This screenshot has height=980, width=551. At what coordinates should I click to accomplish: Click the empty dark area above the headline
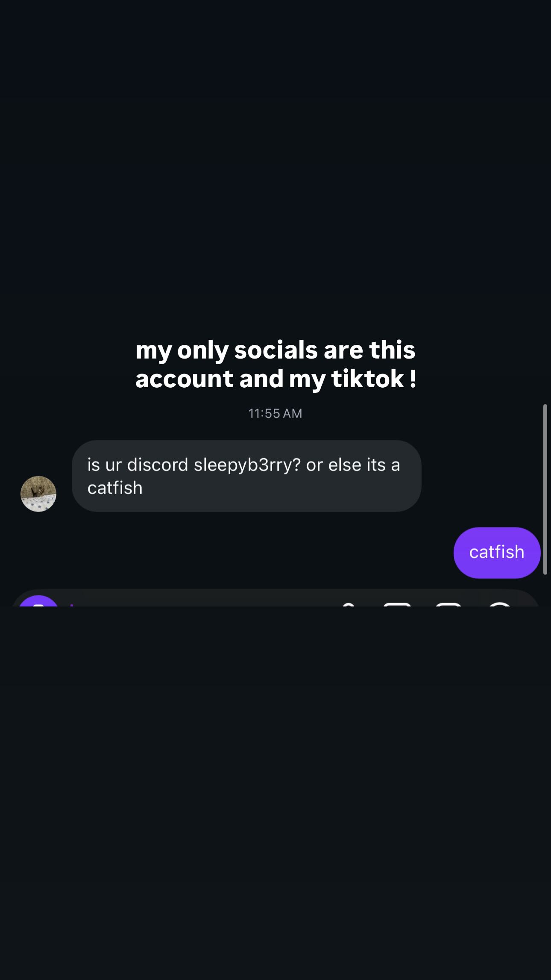[275, 162]
